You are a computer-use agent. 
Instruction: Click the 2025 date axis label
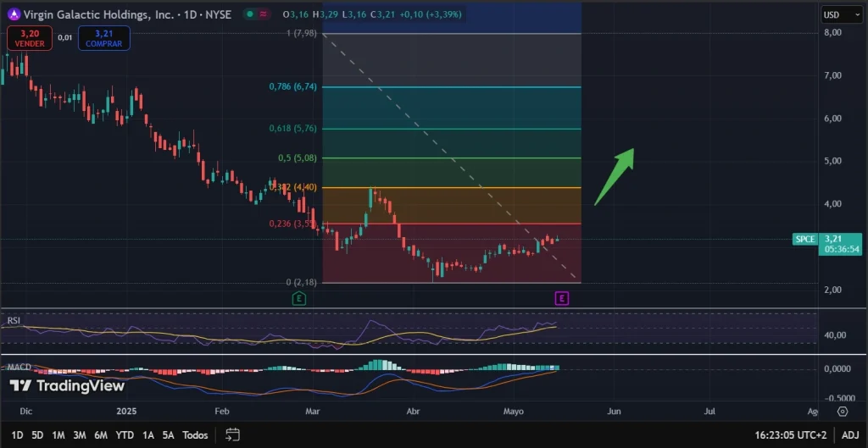(x=126, y=412)
